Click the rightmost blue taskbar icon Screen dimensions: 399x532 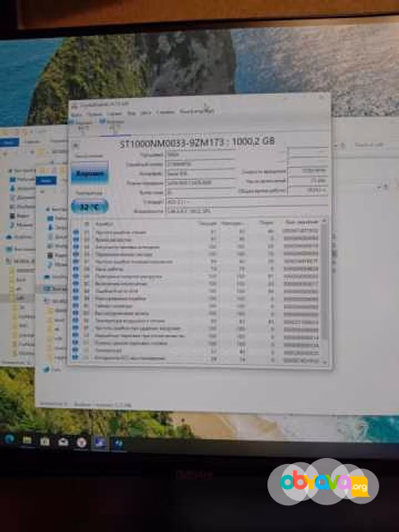coord(118,444)
